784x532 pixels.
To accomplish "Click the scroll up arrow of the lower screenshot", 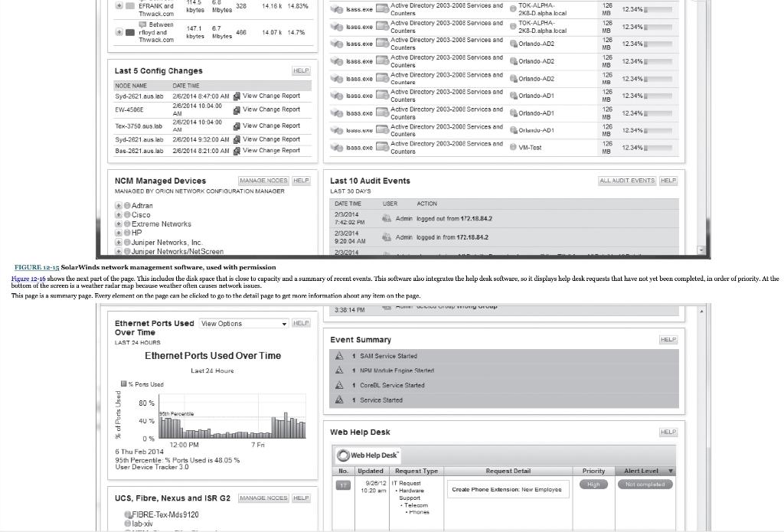I will (701, 312).
